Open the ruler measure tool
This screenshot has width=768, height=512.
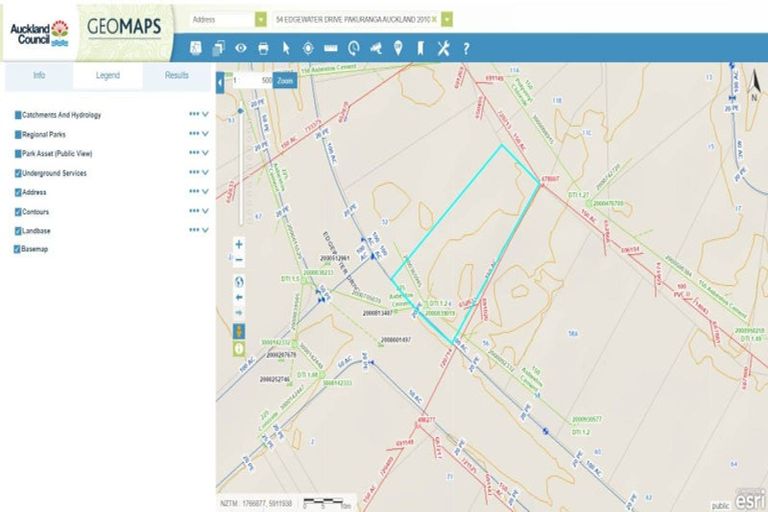click(x=330, y=47)
